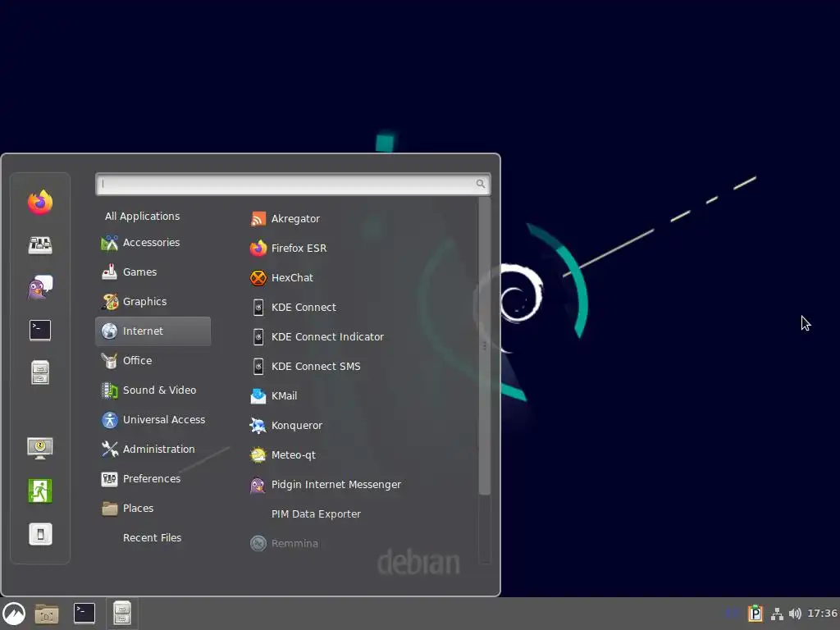Click the application list scrollbar
The width and height of the screenshot is (840, 630).
(484, 346)
